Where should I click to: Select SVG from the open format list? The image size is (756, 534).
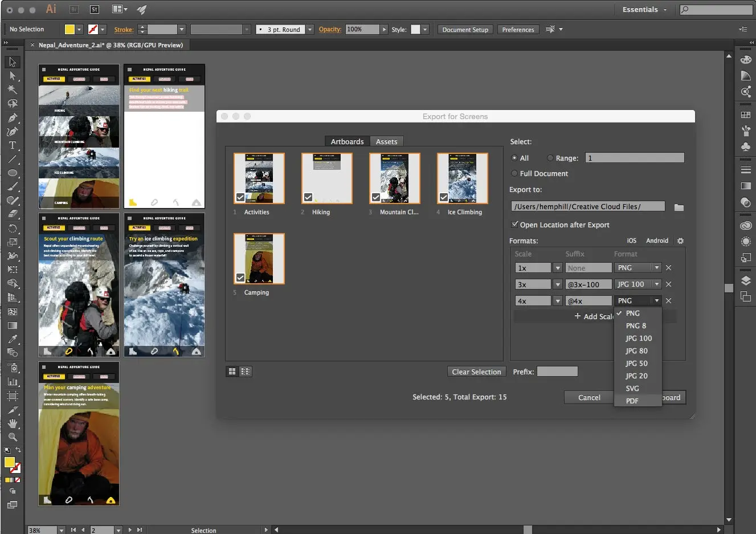632,388
